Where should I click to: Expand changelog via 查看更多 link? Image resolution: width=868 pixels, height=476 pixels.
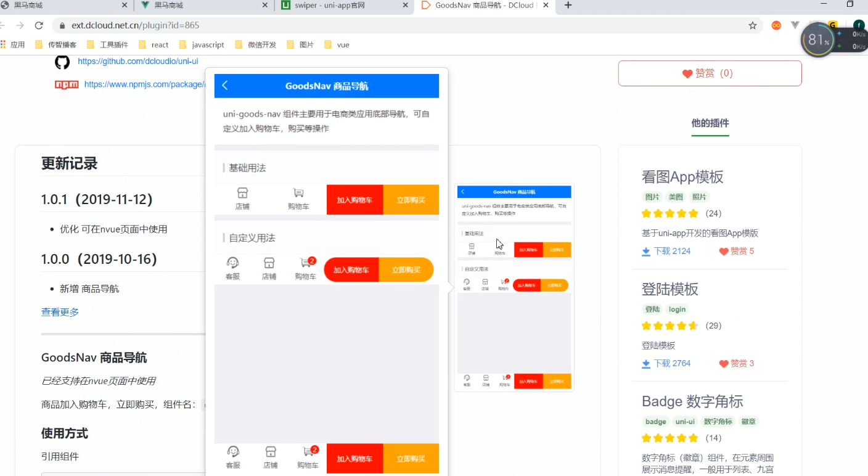(x=60, y=312)
